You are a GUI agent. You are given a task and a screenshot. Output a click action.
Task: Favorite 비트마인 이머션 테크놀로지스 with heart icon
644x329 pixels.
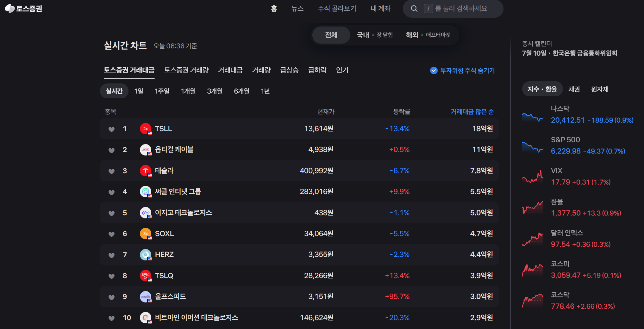click(x=111, y=318)
